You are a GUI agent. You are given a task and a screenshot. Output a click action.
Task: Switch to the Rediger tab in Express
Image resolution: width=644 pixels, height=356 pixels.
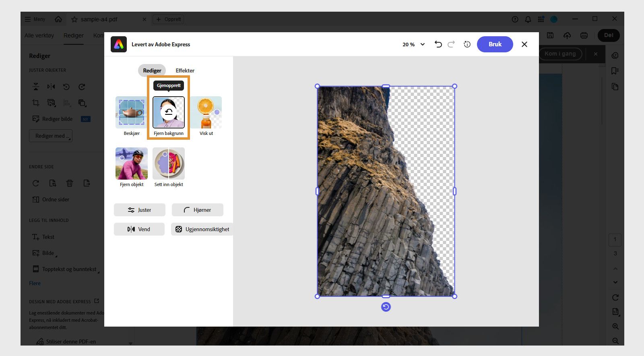pos(152,70)
